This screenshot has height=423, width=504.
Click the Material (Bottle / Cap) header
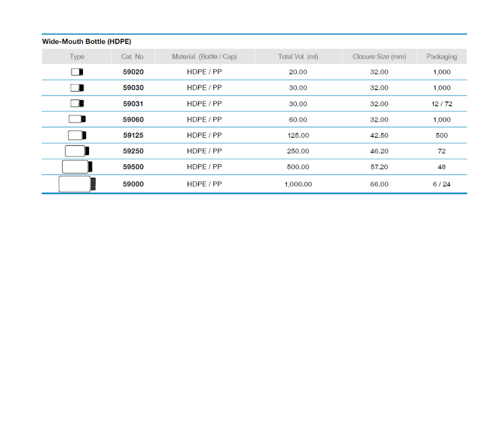[x=204, y=56]
